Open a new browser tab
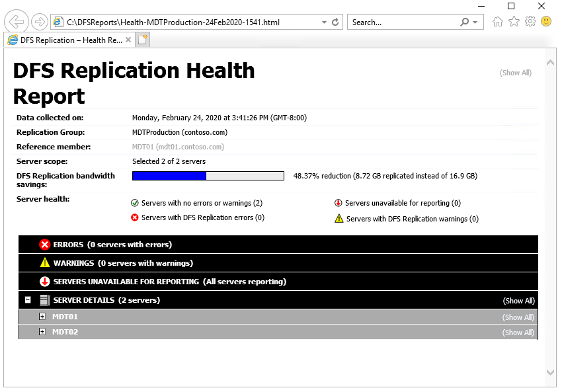 tap(142, 40)
